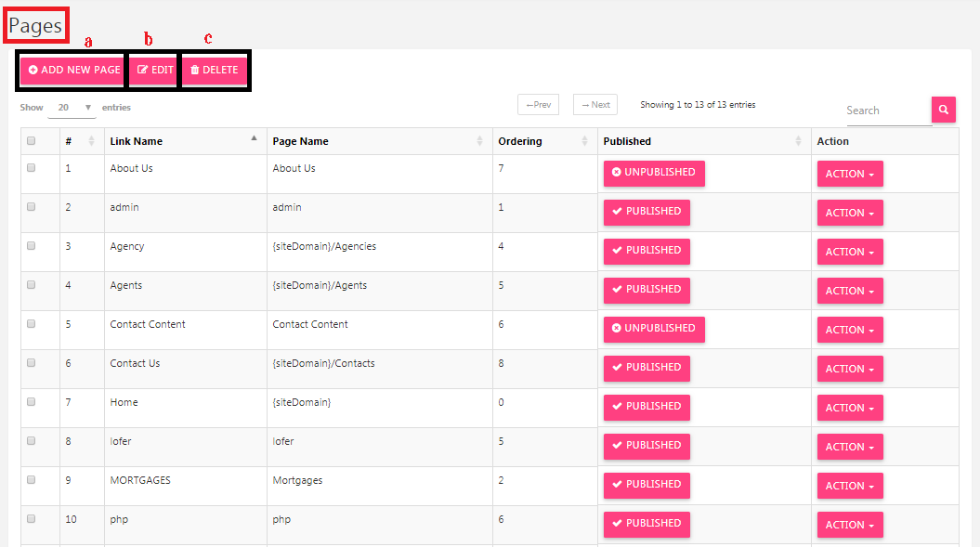Open the Show entries count dropdown
980x547 pixels.
click(72, 108)
